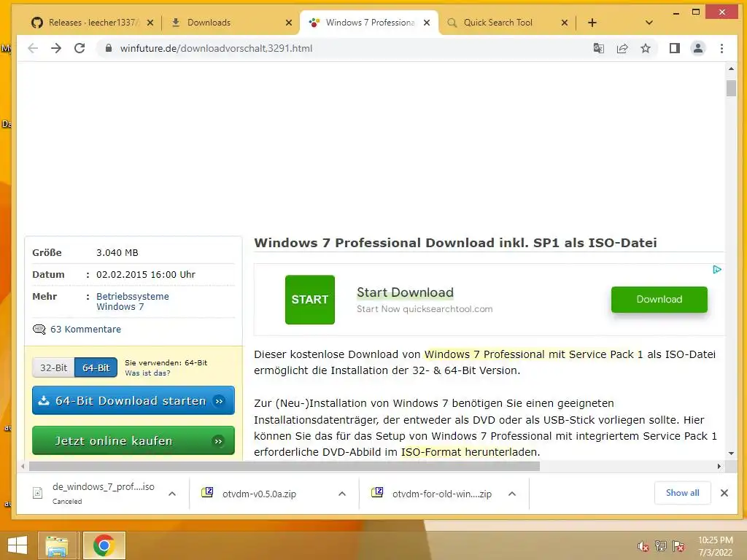Expand options for otvdm-v0.5.0a.zip download
Screen dimensions: 747x560
[x=342, y=494]
